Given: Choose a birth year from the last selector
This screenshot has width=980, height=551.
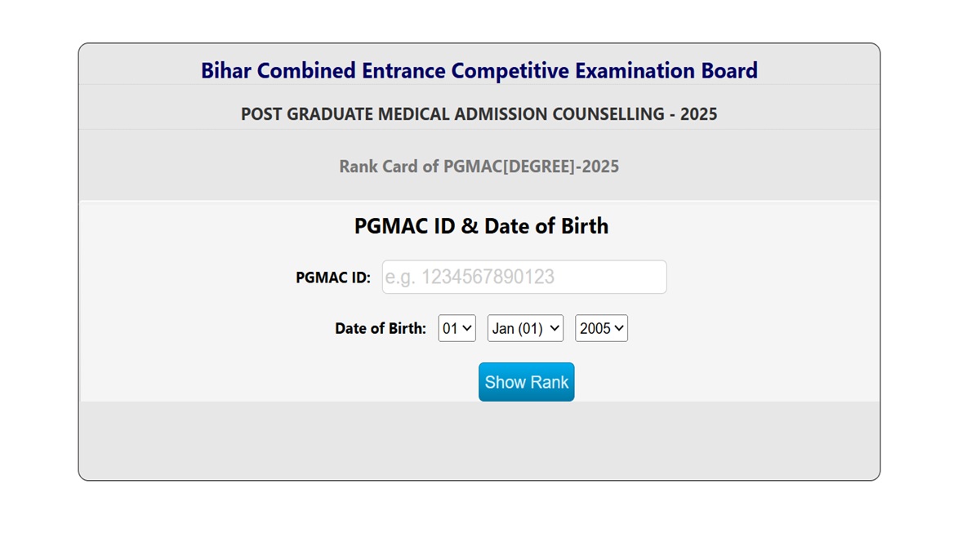Looking at the screenshot, I should pyautogui.click(x=601, y=328).
